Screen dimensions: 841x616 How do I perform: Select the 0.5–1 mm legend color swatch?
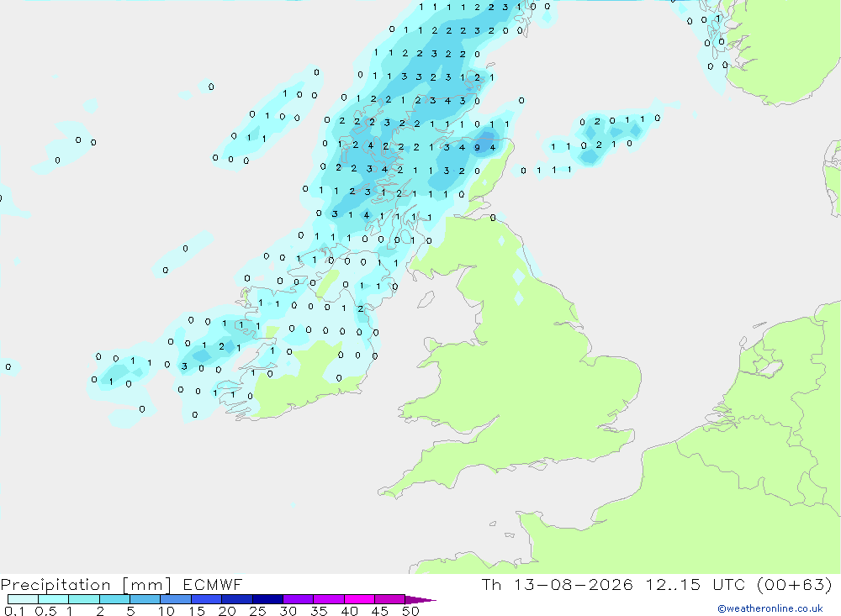coord(54,599)
